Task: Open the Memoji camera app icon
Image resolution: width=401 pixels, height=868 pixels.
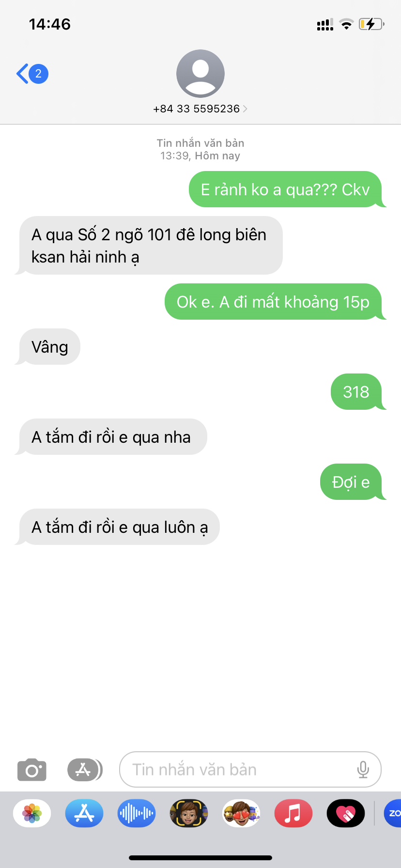Action: [x=189, y=813]
